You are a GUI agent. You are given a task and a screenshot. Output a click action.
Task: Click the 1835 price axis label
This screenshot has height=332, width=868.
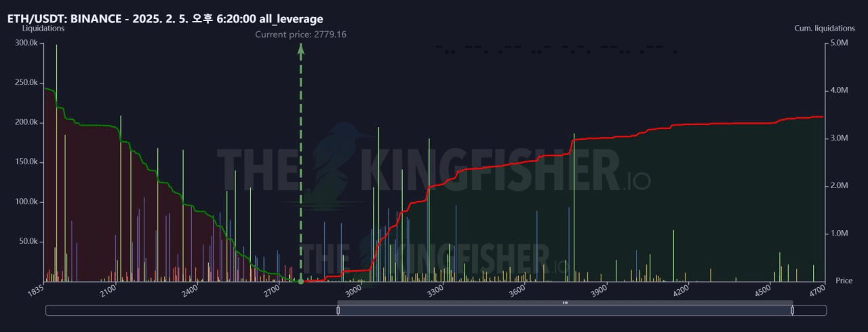coord(37,290)
